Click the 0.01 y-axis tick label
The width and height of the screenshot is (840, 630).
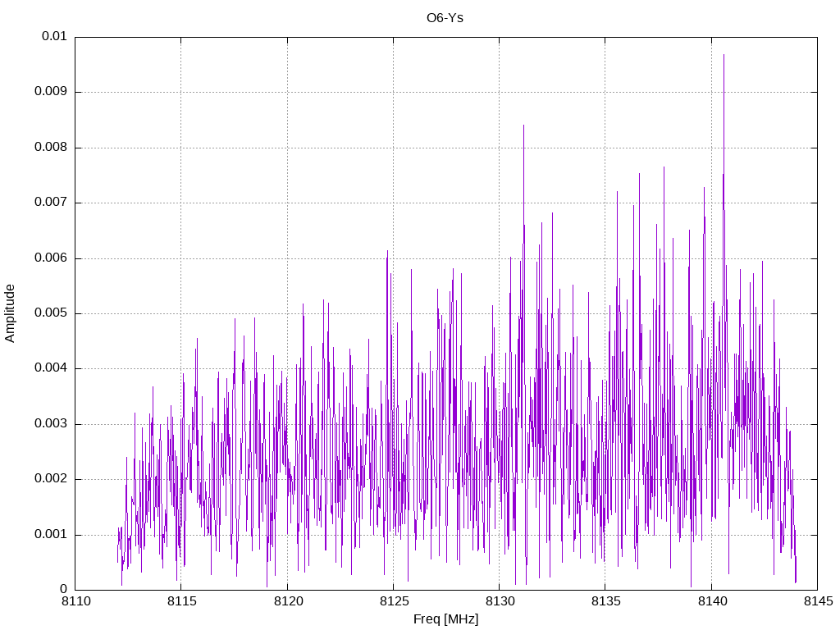[x=54, y=36]
